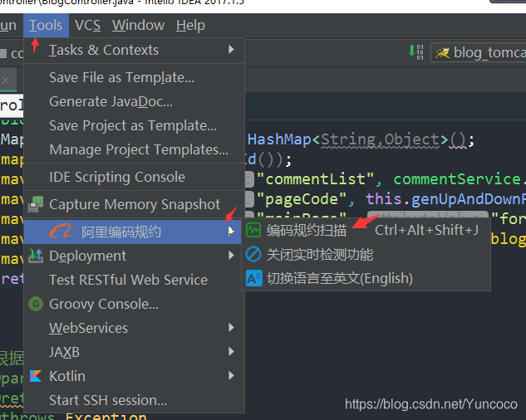Image resolution: width=526 pixels, height=420 pixels.
Task: Choose Test RESTful Web Service
Action: (134, 280)
